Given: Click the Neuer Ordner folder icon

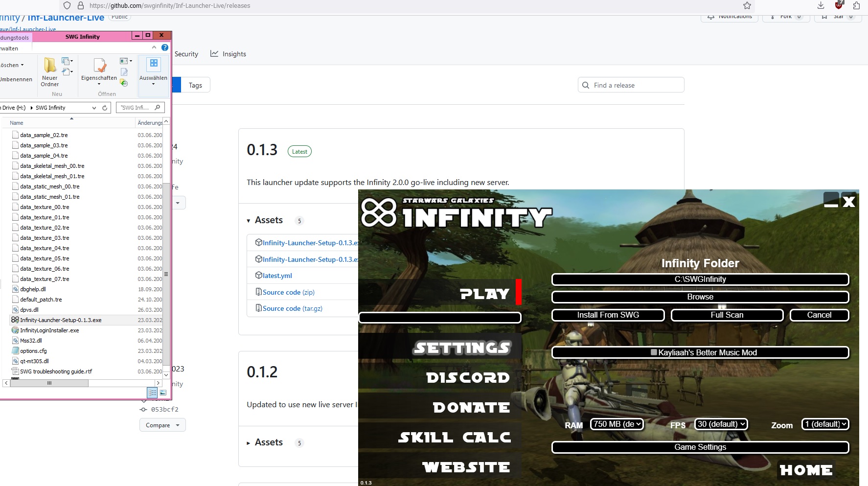Looking at the screenshot, I should (50, 65).
